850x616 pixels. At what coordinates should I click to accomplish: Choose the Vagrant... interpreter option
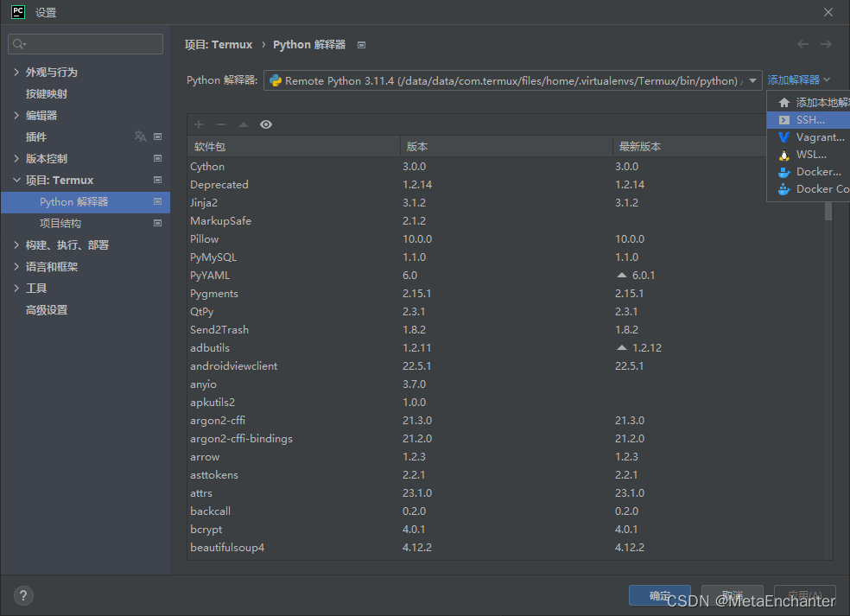(x=809, y=137)
